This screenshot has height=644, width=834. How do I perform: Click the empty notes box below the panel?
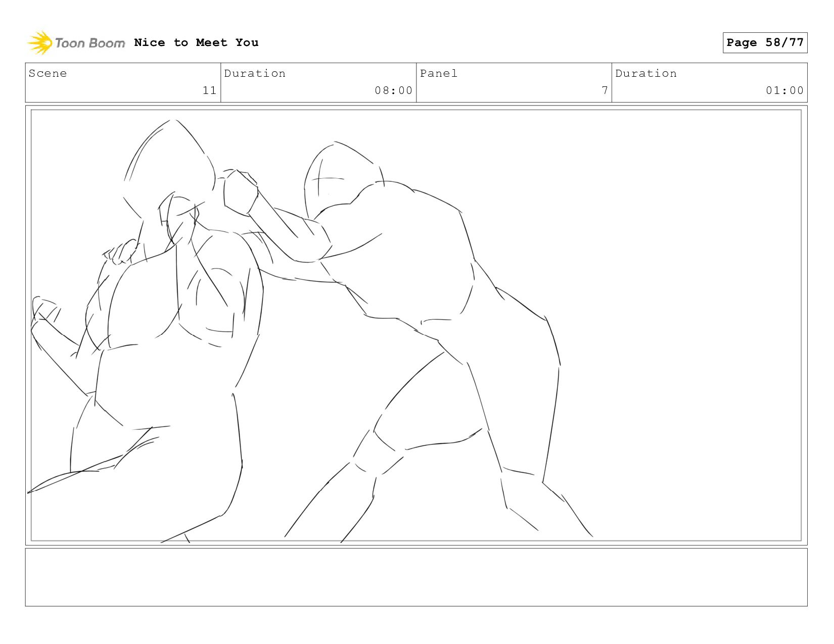(416, 577)
